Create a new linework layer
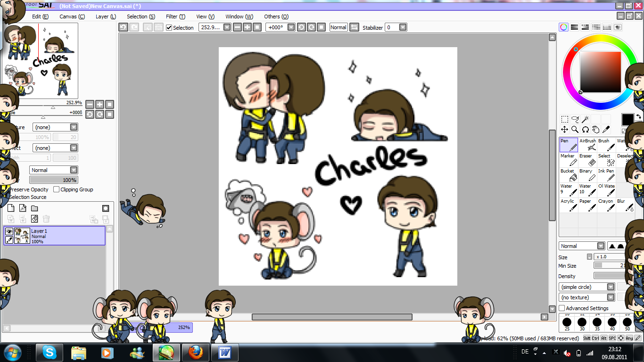Screen dimensions: 644x362 (x=23, y=208)
